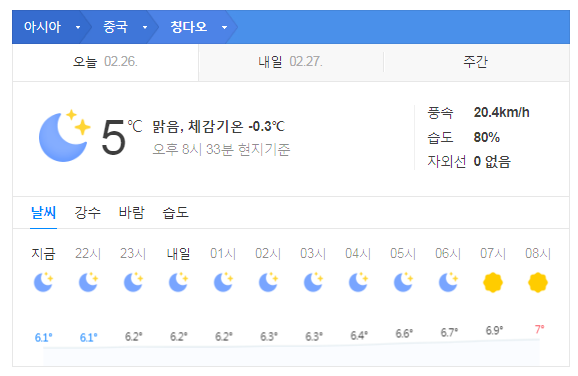Screen dimensions: 578x376
Task: Open the 칭다오 city dropdown
Action: 198,27
